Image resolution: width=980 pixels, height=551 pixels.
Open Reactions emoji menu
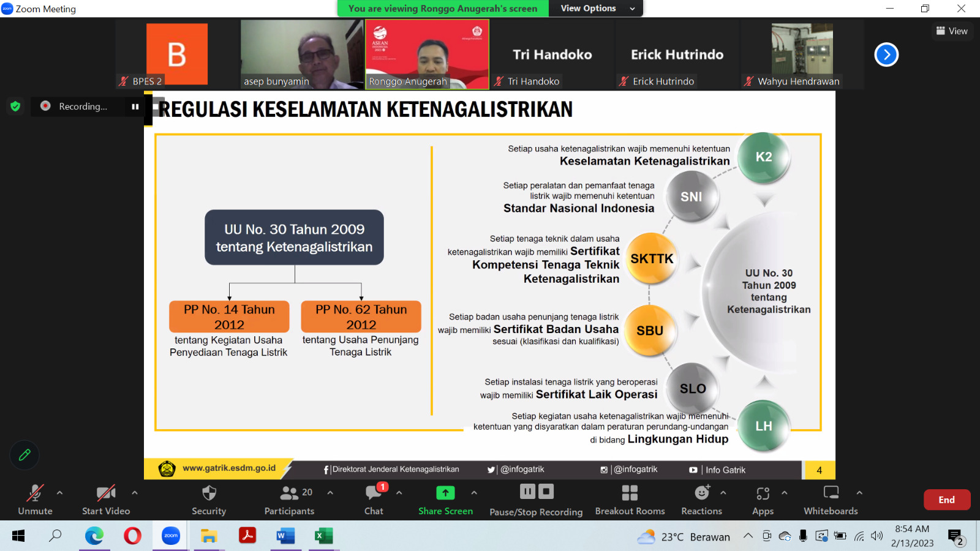tap(702, 500)
